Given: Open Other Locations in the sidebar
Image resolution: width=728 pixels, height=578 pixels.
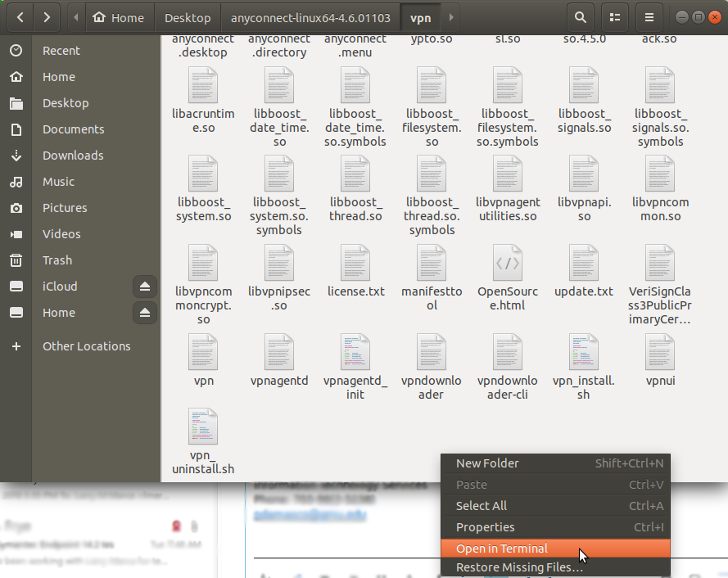Looking at the screenshot, I should 80,346.
